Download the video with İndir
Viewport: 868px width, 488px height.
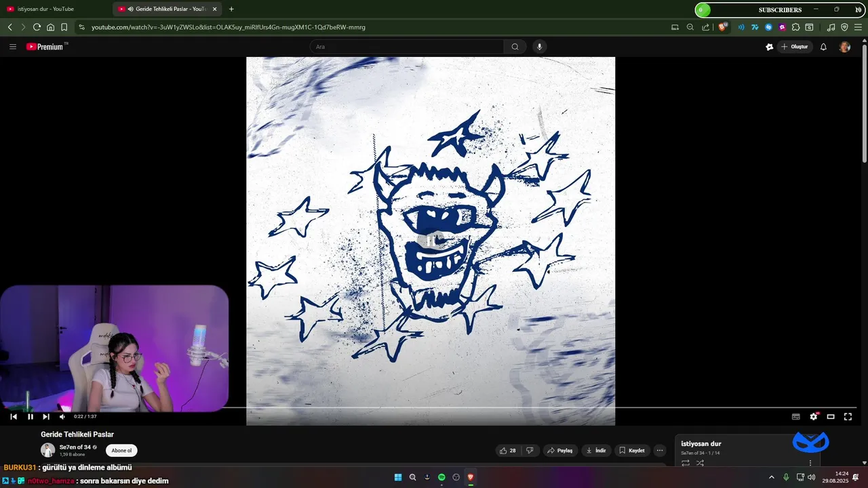596,451
